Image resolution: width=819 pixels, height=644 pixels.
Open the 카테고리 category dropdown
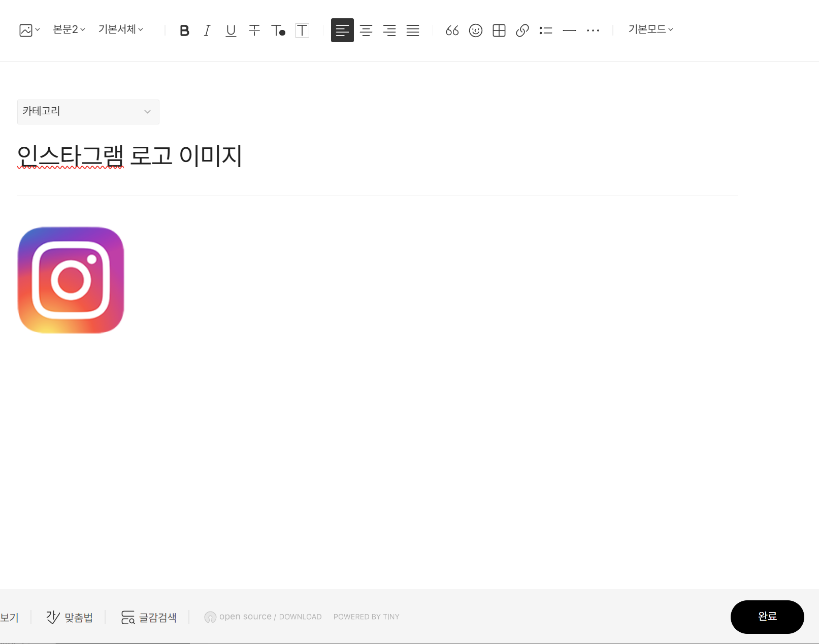tap(88, 112)
